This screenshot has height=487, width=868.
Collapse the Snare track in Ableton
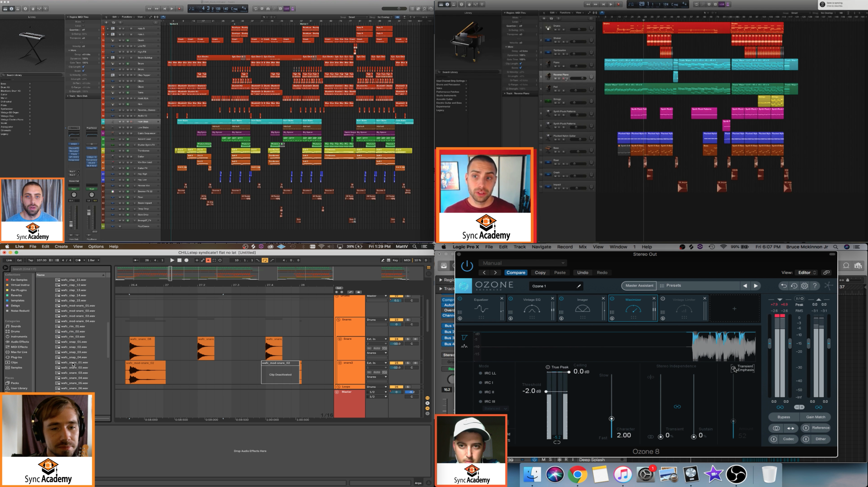coord(340,339)
